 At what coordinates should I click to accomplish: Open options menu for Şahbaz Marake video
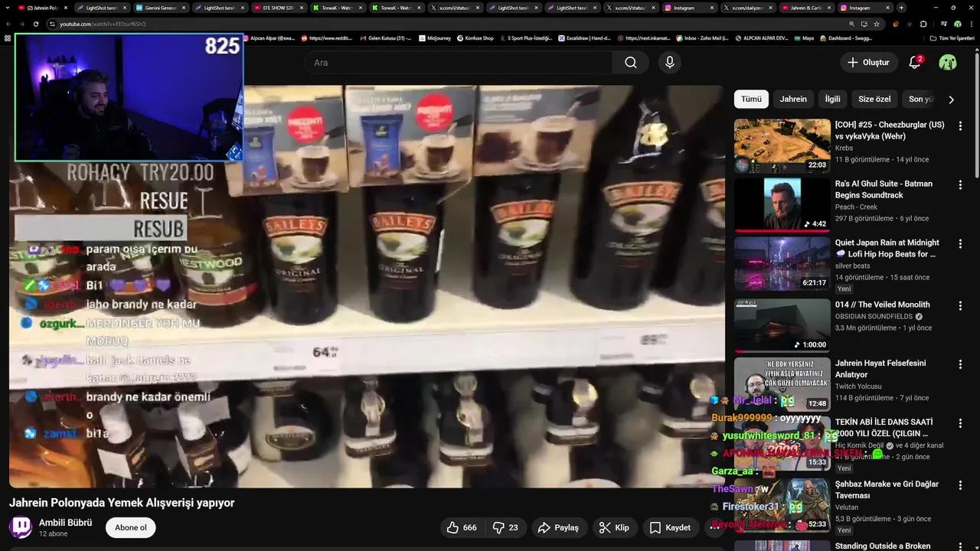pyautogui.click(x=960, y=485)
